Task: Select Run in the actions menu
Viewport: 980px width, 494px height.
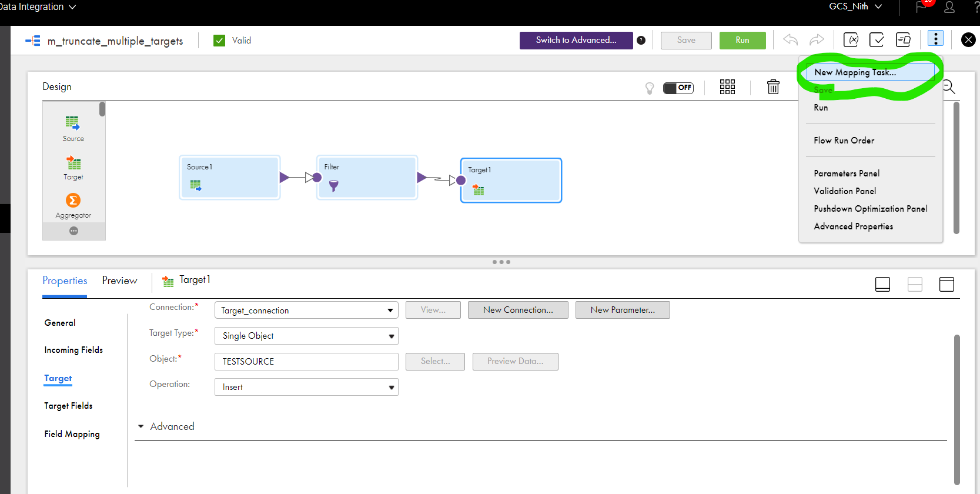Action: [x=821, y=108]
